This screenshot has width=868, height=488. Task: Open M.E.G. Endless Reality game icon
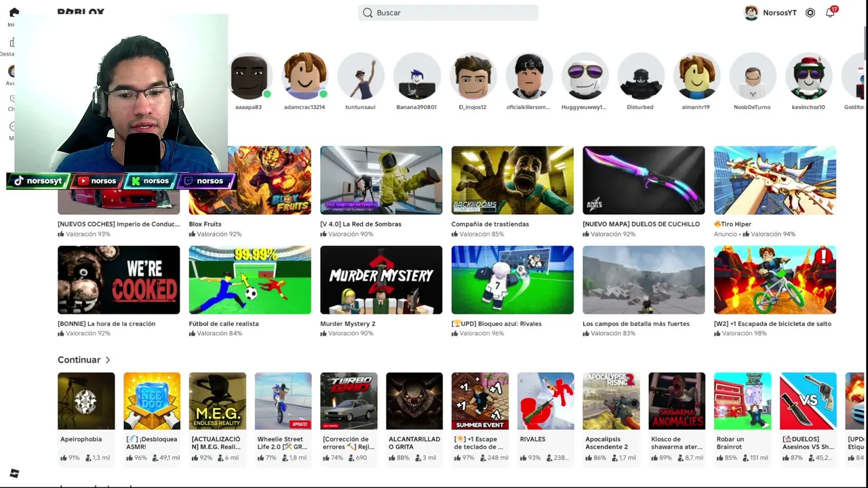click(218, 401)
